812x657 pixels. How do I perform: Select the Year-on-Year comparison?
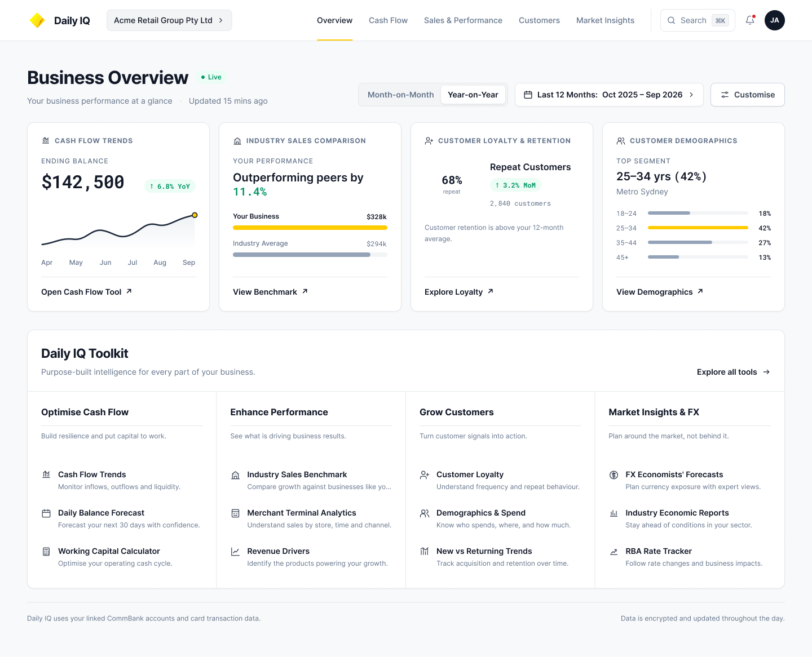(473, 95)
